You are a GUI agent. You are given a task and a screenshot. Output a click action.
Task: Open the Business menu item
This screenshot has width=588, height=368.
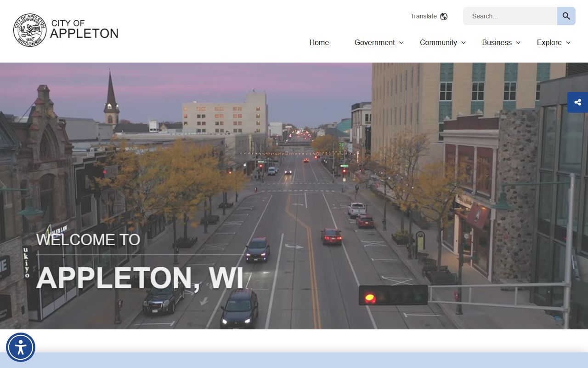(497, 42)
